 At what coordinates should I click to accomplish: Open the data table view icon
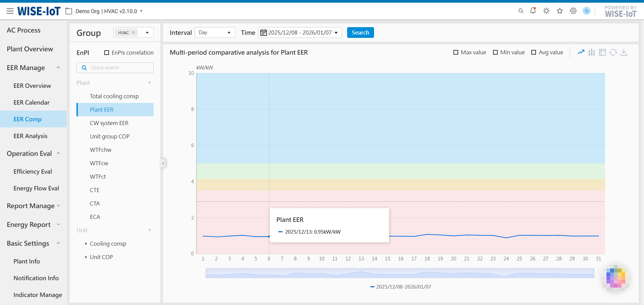(602, 52)
